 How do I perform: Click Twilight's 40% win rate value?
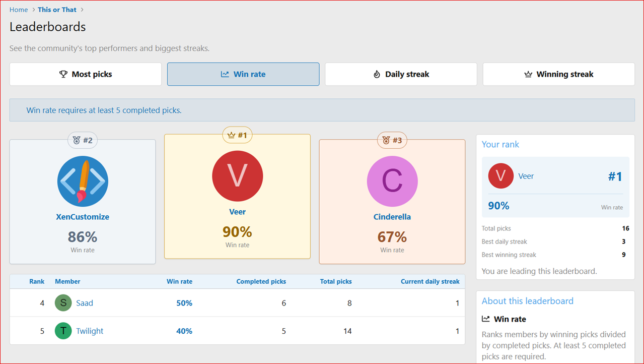pos(184,331)
